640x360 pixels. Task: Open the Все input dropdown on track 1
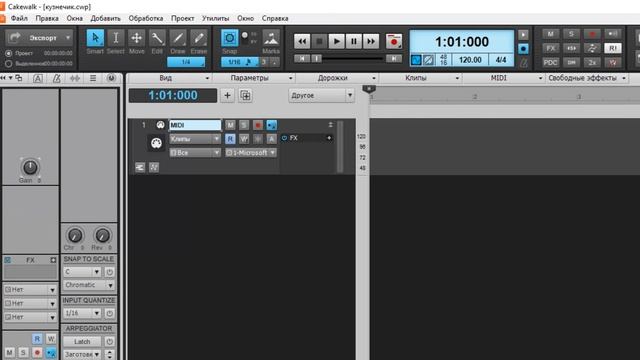(x=195, y=153)
